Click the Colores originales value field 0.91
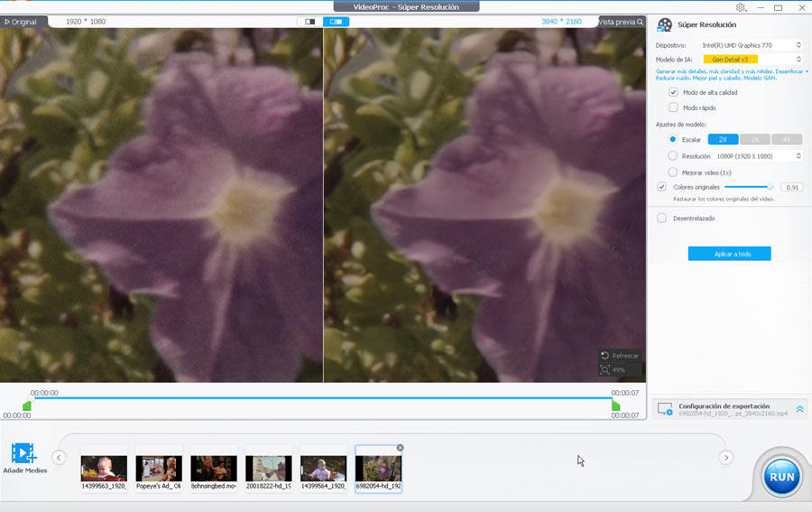 (x=792, y=187)
